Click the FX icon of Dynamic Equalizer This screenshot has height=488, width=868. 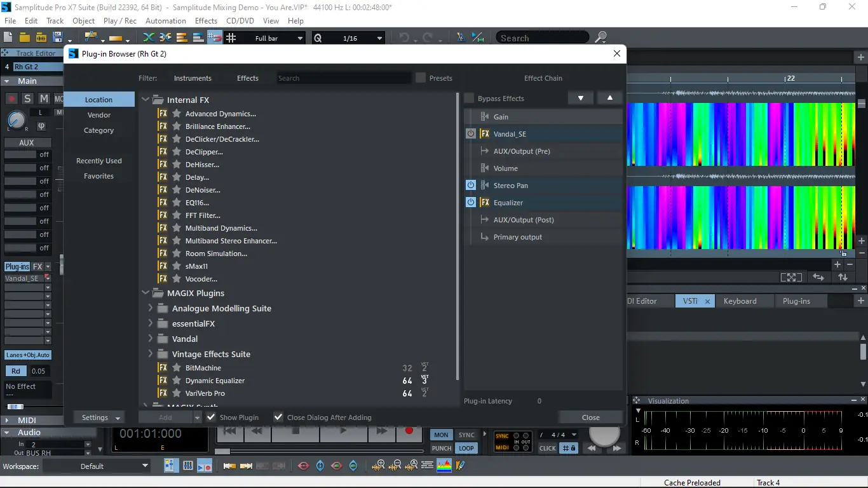(x=163, y=381)
